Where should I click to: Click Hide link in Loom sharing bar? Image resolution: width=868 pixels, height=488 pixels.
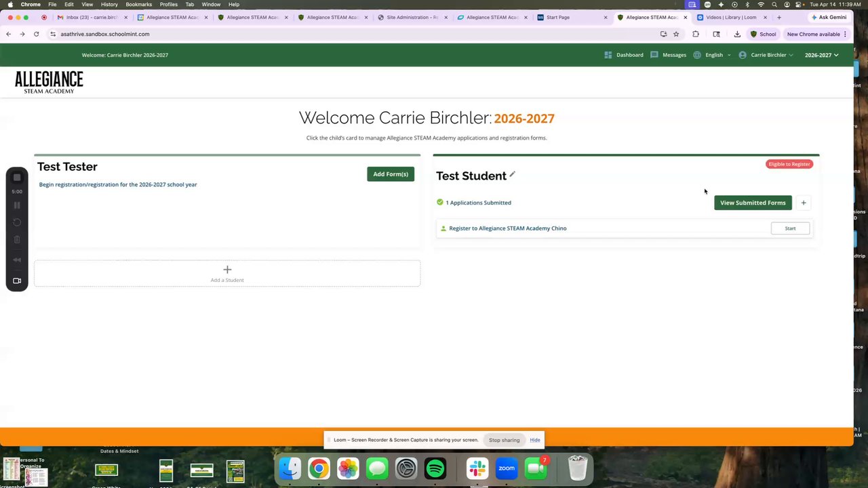[535, 440]
